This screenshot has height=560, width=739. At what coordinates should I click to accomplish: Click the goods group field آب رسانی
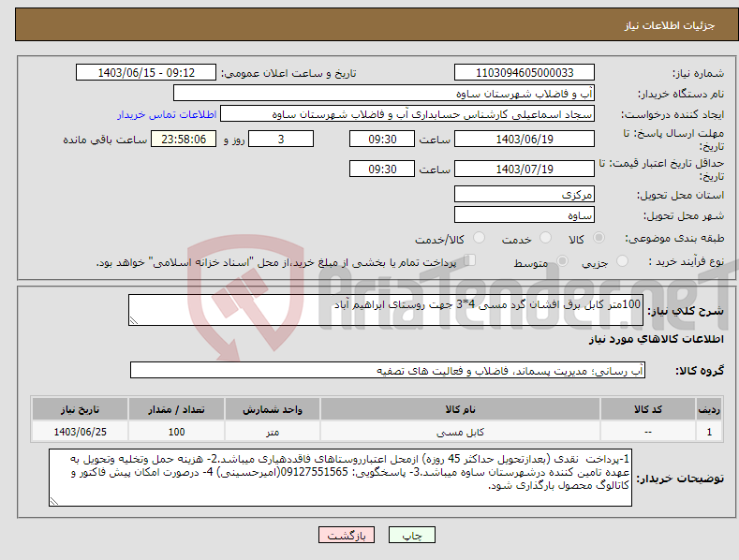point(388,370)
